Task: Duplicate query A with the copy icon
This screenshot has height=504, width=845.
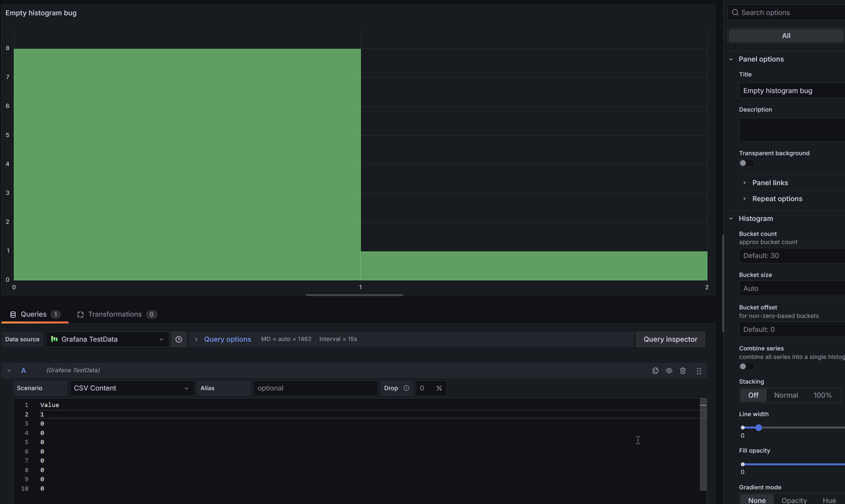Action: [x=655, y=371]
